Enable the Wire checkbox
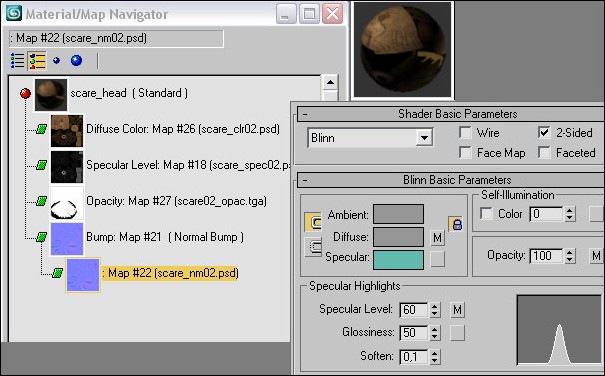The height and width of the screenshot is (376, 605). pos(465,133)
